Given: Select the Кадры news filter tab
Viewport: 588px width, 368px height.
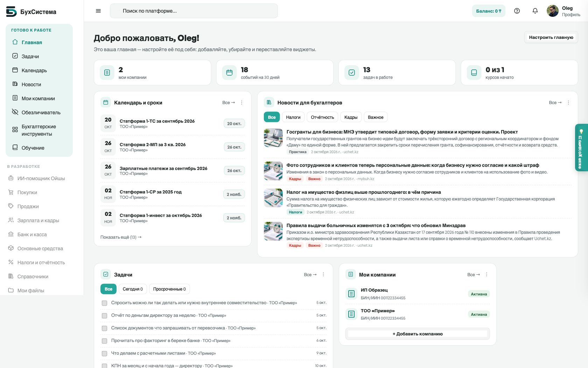Looking at the screenshot, I should (351, 117).
